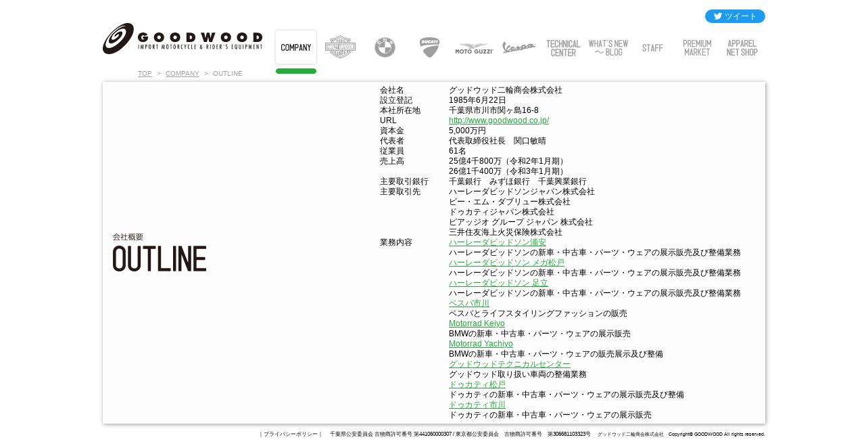Open the BMW brand icon

pyautogui.click(x=385, y=47)
